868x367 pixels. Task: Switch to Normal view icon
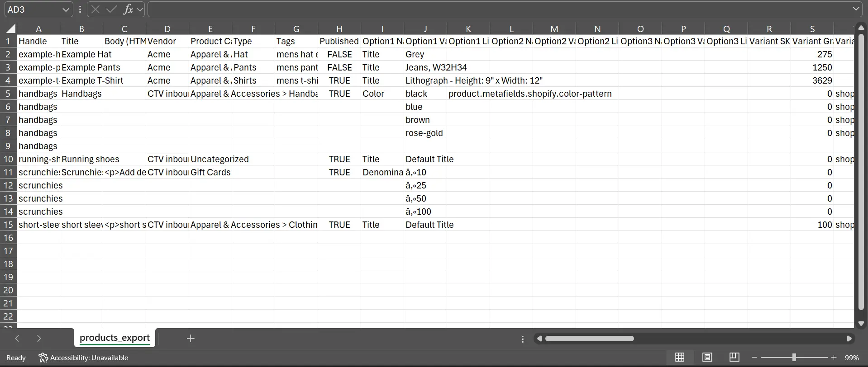coord(680,358)
